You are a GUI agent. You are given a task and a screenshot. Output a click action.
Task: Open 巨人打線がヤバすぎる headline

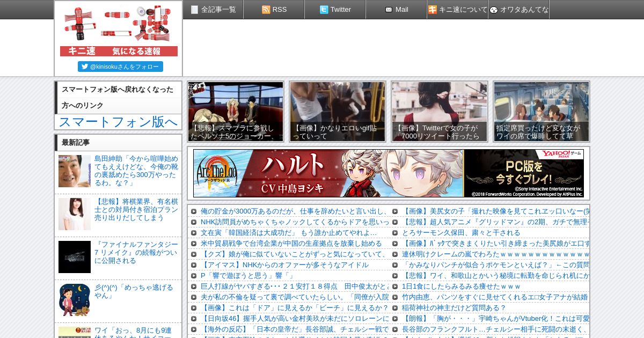click(295, 286)
